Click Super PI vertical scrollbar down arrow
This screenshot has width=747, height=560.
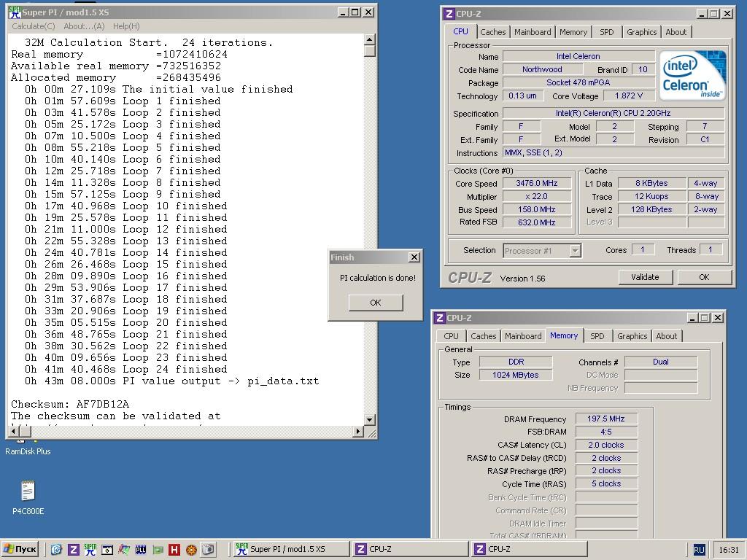[370, 419]
